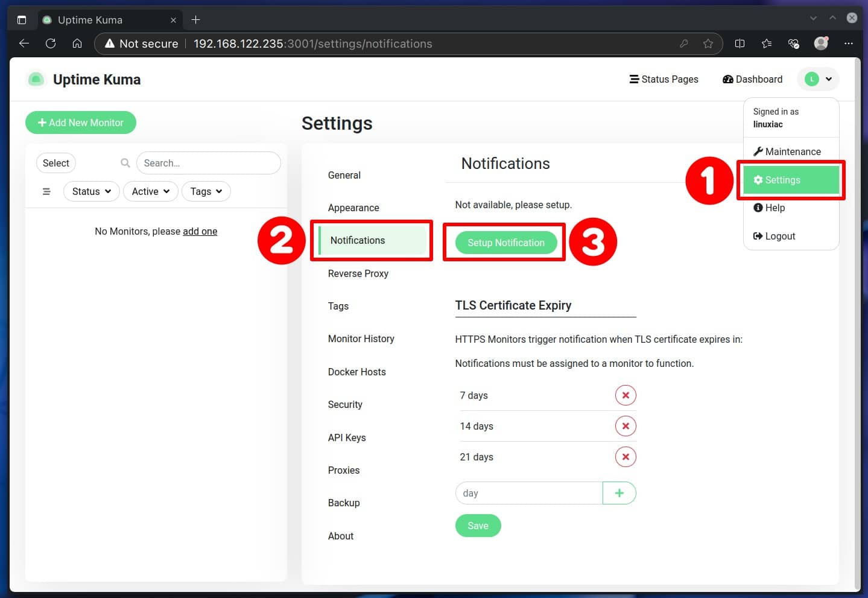
Task: Click the monitor search box
Action: tap(208, 163)
